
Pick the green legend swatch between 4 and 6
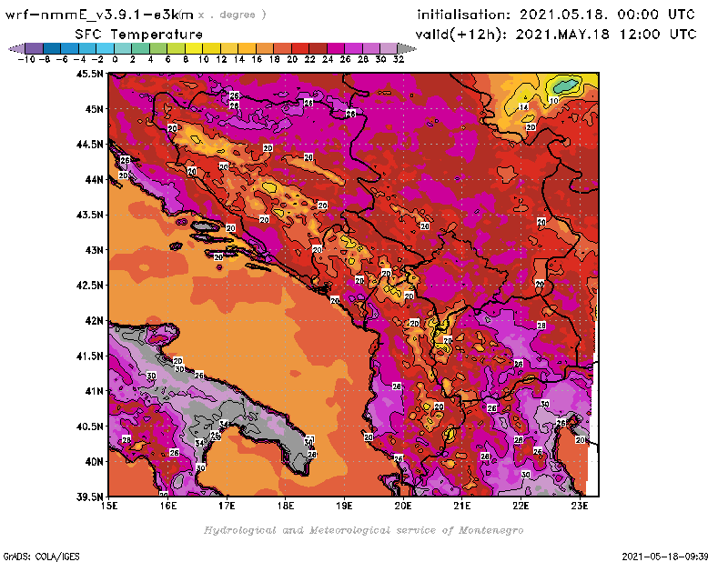(157, 48)
